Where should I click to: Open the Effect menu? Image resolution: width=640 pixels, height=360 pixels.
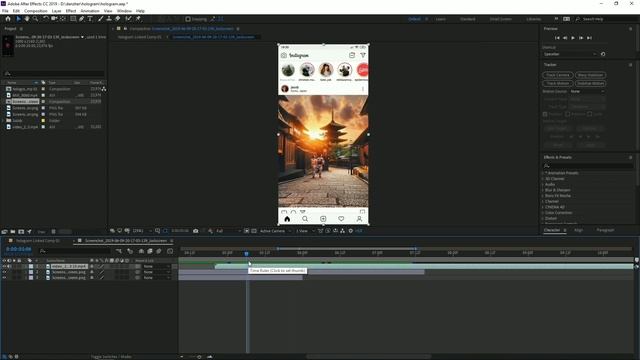[x=71, y=11]
